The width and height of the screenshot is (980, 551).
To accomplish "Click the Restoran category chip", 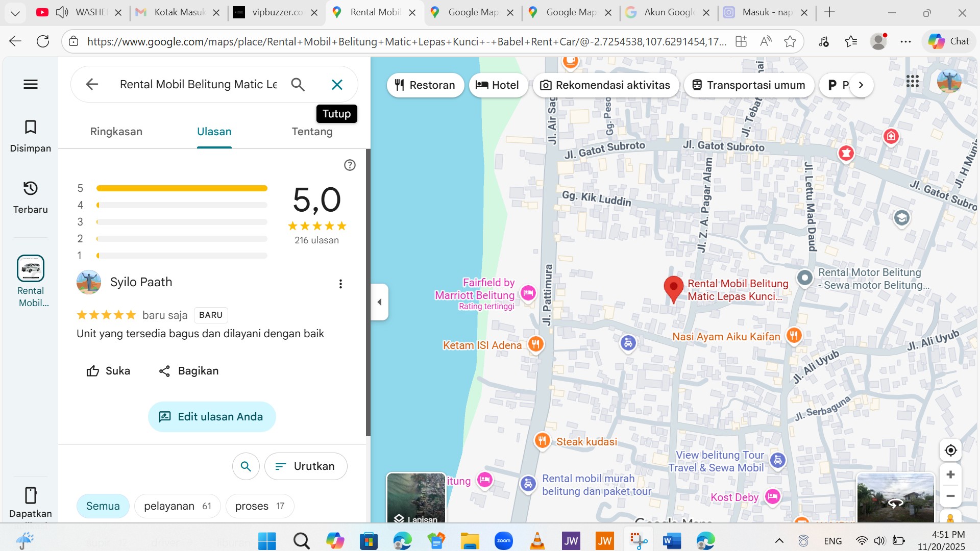I will click(x=425, y=85).
